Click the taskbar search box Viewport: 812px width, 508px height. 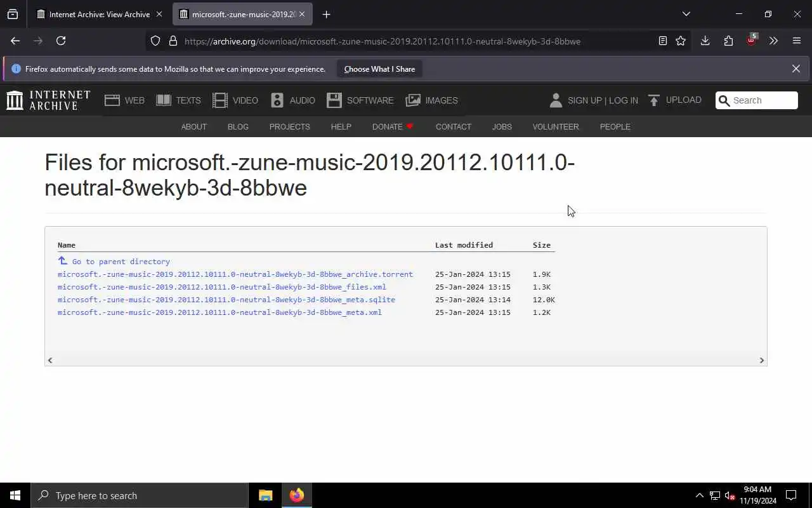(140, 495)
